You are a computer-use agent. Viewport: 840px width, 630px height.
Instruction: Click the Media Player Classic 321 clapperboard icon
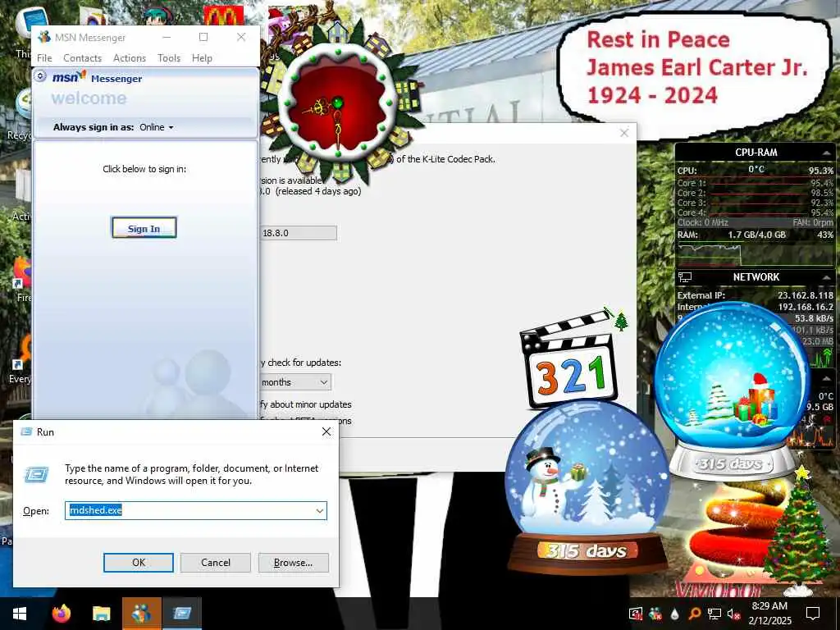click(569, 363)
